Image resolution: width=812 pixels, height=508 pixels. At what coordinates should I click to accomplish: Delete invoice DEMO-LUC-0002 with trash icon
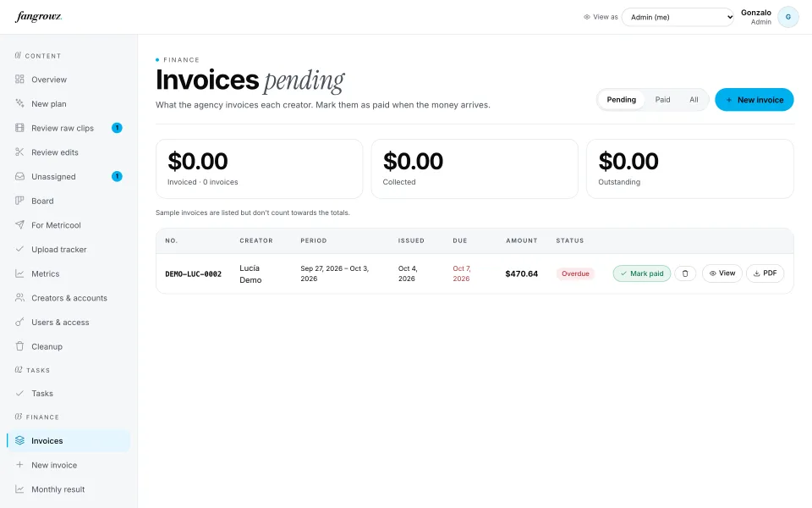point(685,273)
